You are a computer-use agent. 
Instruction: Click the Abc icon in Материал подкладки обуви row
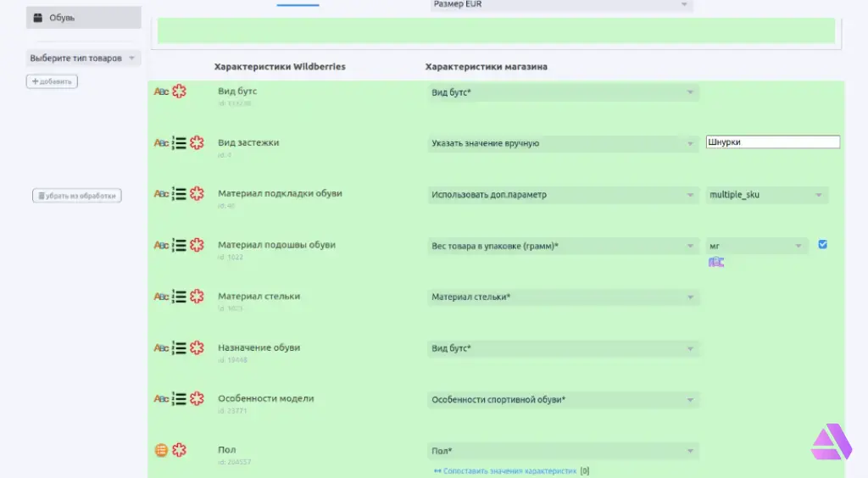(x=161, y=193)
